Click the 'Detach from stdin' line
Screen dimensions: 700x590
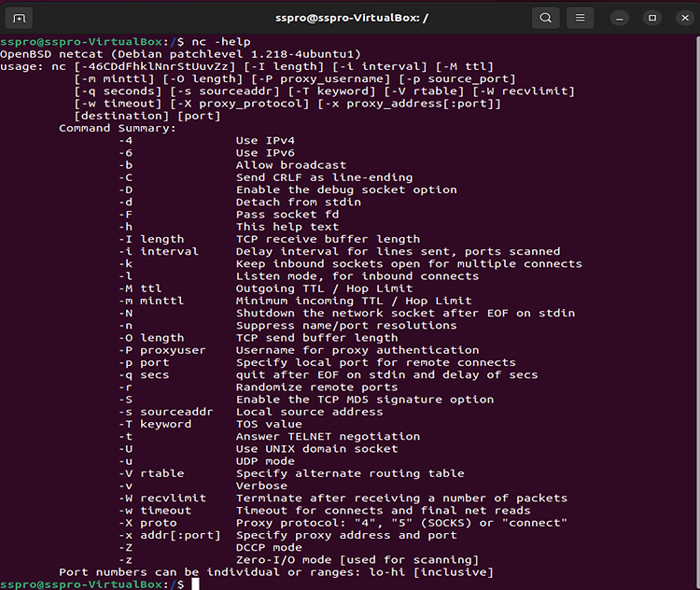299,203
